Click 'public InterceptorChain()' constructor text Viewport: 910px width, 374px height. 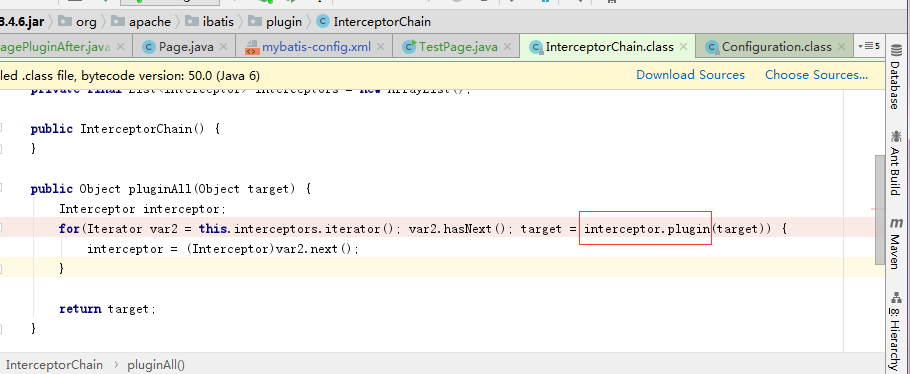[118, 129]
